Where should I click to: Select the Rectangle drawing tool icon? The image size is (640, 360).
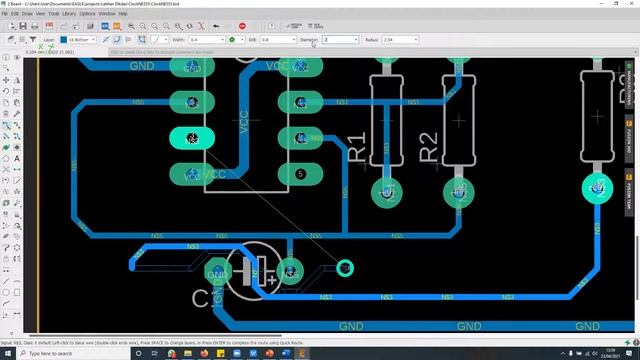click(x=17, y=292)
